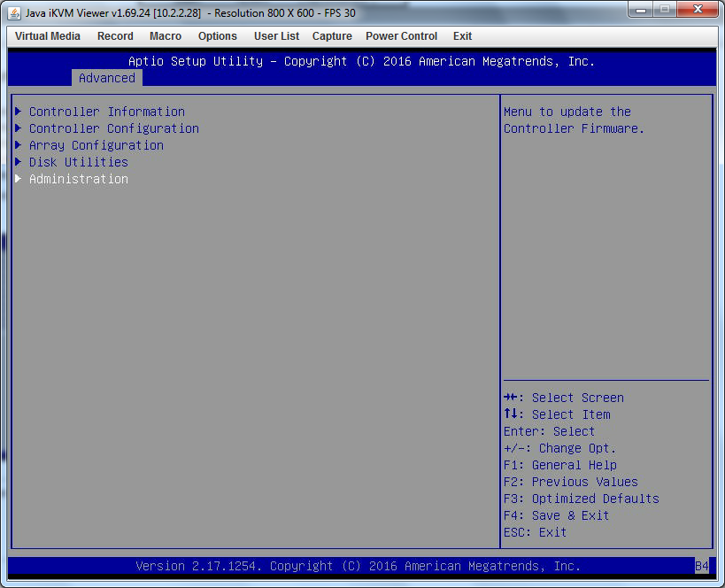Open the Array Configuration submenu
725x588 pixels.
[96, 145]
